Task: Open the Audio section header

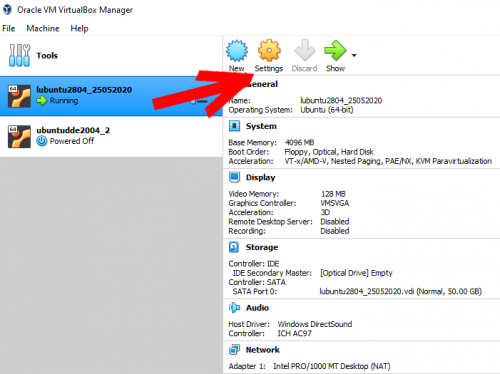Action: [x=257, y=308]
